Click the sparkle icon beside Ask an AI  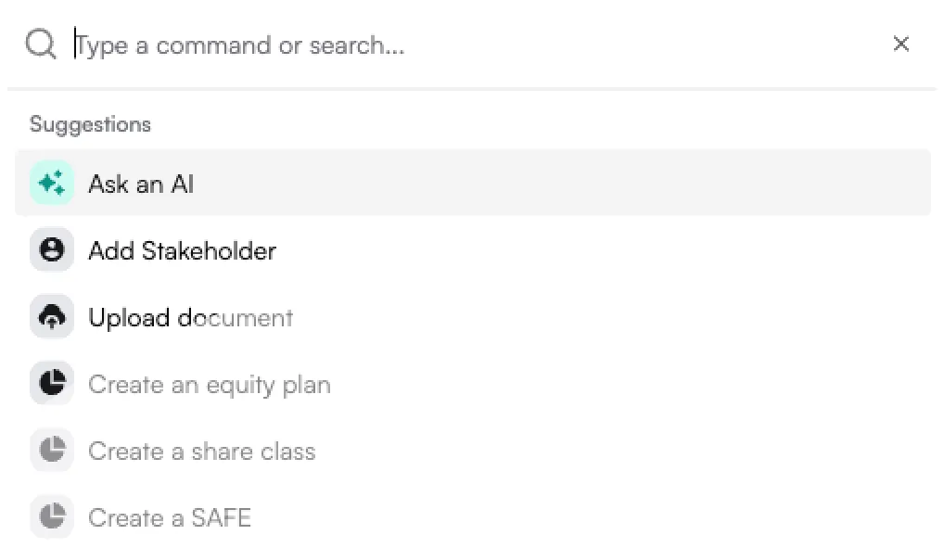coord(52,184)
